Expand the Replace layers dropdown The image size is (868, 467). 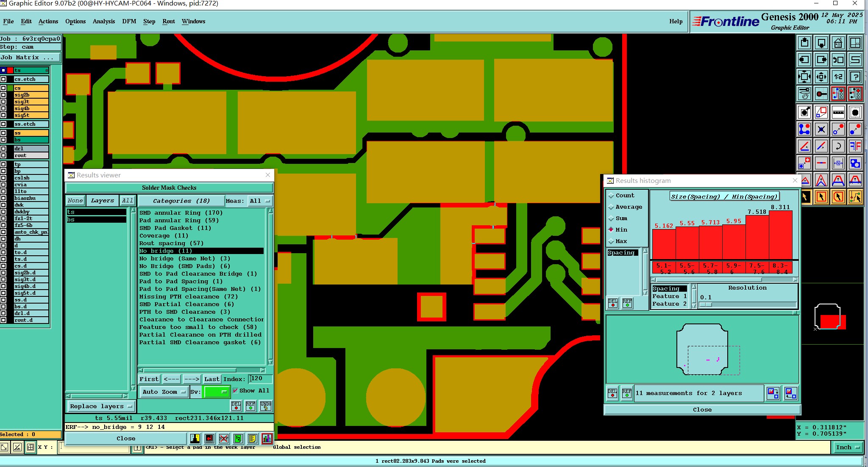point(101,406)
